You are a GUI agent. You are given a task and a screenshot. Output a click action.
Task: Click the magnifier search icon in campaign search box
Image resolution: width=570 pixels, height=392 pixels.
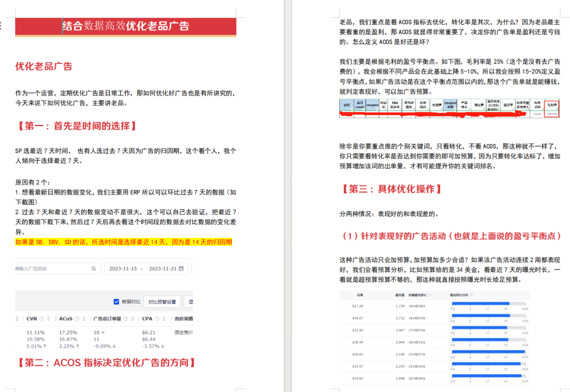click(x=94, y=267)
